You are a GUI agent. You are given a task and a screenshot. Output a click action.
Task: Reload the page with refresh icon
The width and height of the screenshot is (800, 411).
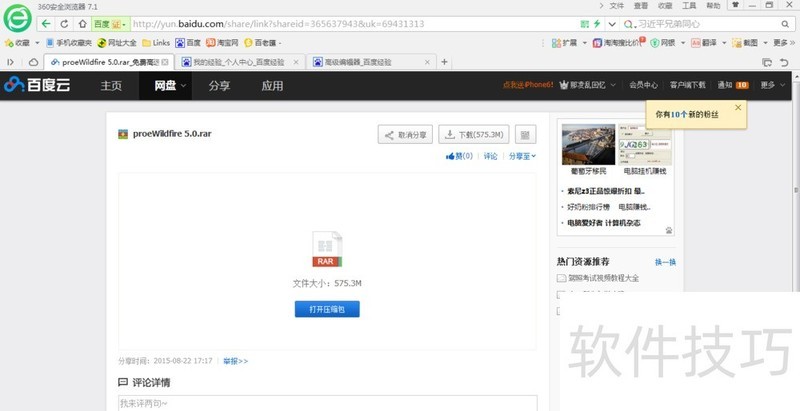coord(64,24)
